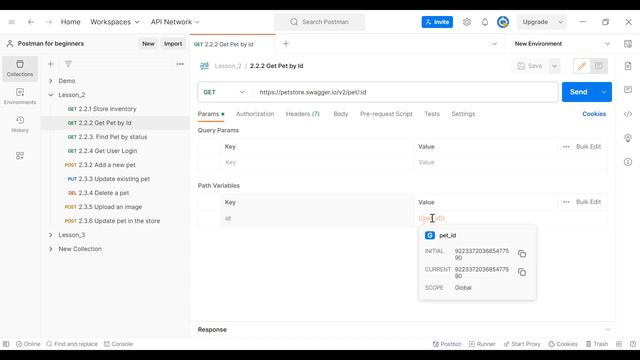The image size is (640, 360).
Task: Go forward with the right arrow
Action: point(49,22)
